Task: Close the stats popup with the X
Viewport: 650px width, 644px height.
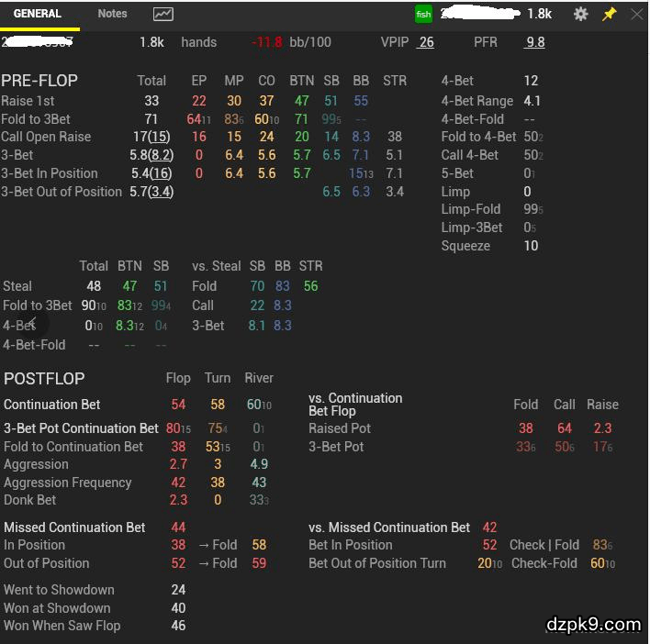Action: (x=636, y=14)
